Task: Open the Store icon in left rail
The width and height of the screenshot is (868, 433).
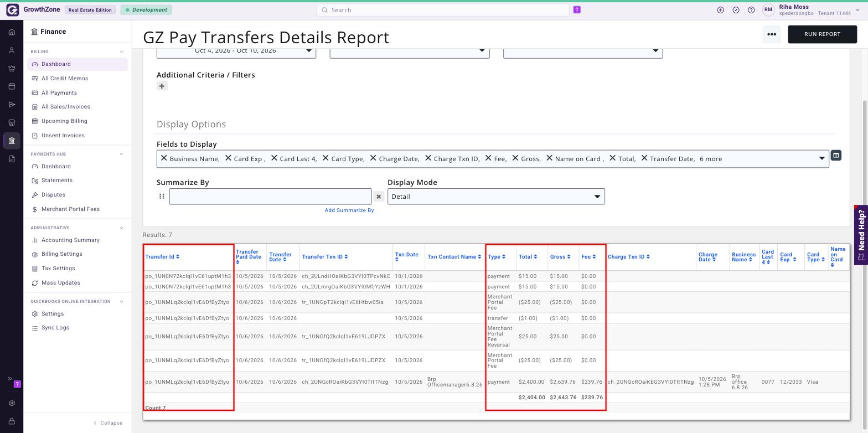Action: 12,122
